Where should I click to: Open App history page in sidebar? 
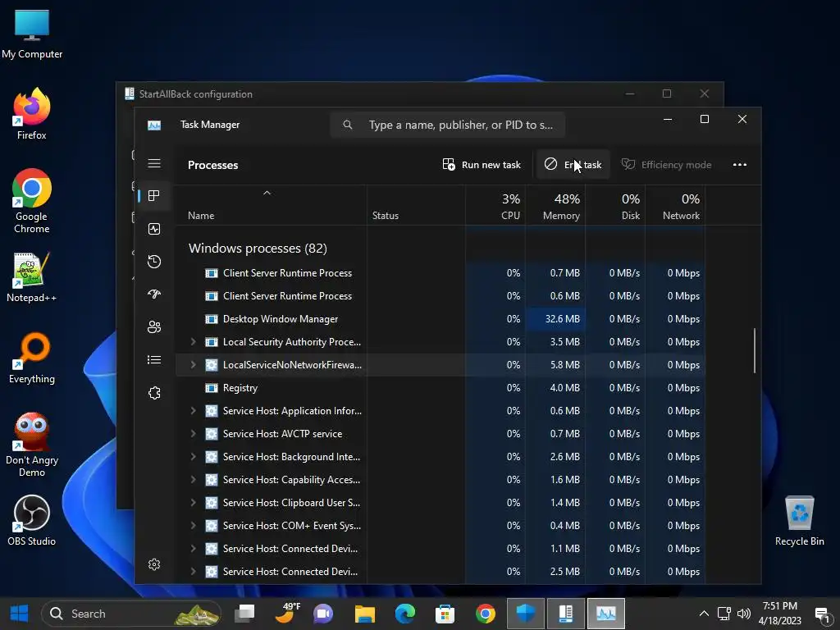pyautogui.click(x=154, y=262)
